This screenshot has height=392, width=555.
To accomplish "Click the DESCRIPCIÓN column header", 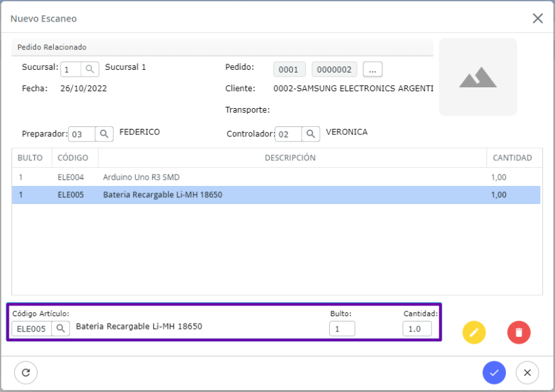I will point(292,158).
